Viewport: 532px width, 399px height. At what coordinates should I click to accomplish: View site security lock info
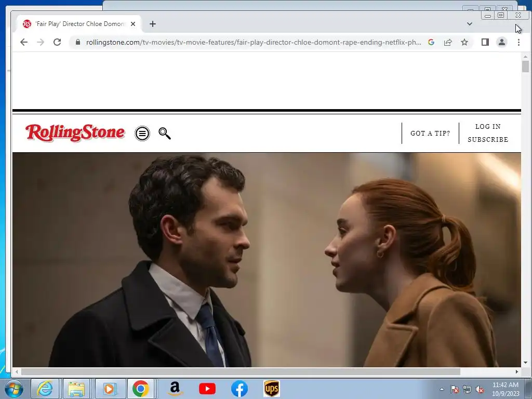pos(78,42)
